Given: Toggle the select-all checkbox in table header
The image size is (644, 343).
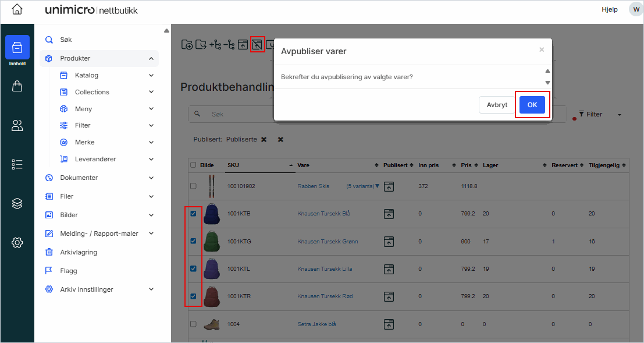Looking at the screenshot, I should (193, 165).
